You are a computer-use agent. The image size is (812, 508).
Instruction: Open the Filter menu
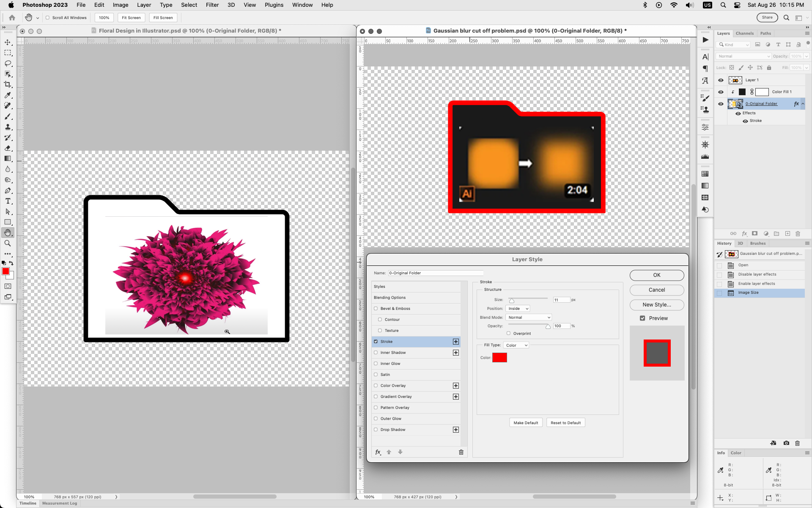pyautogui.click(x=212, y=5)
